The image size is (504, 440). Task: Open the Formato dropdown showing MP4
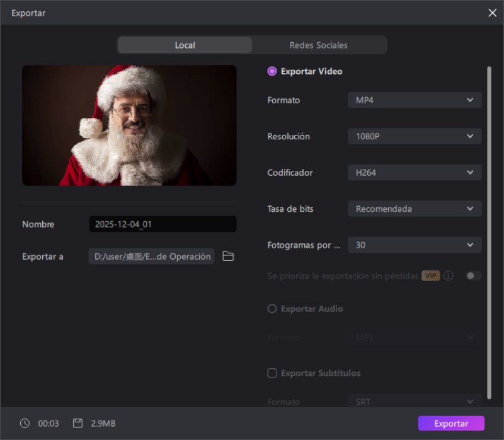click(415, 100)
